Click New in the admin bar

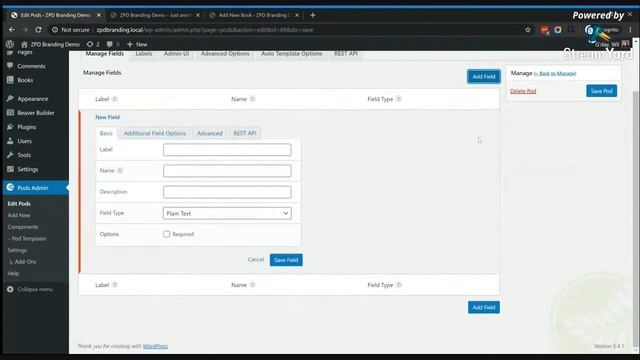click(x=138, y=44)
